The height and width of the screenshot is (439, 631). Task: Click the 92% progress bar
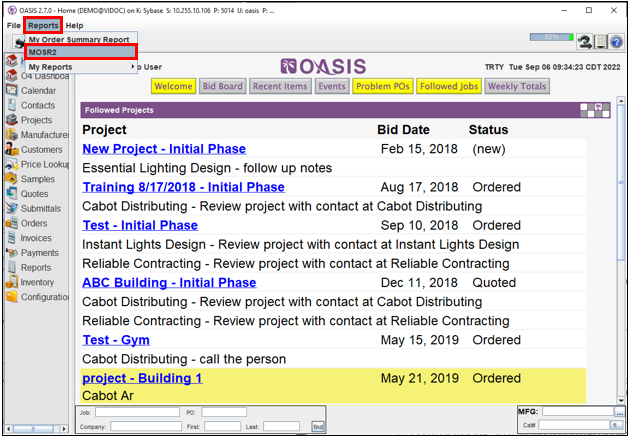[552, 37]
